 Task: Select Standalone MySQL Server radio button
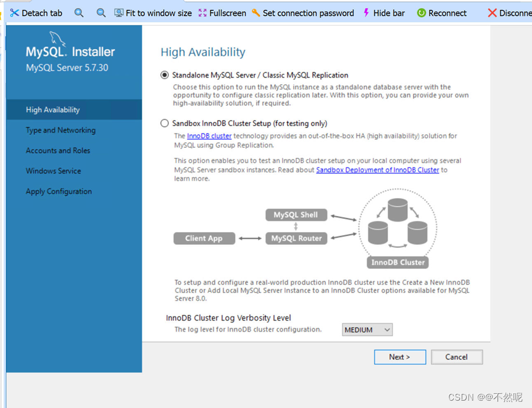[164, 75]
